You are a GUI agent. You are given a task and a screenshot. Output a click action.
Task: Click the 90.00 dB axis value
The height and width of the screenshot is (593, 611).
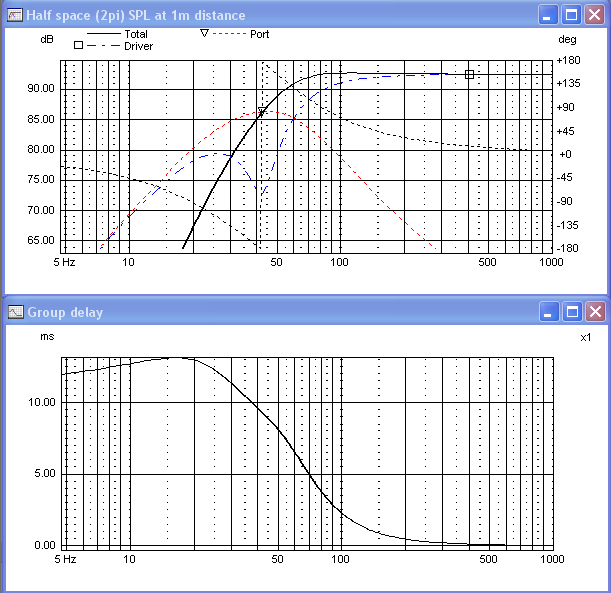pyautogui.click(x=41, y=88)
